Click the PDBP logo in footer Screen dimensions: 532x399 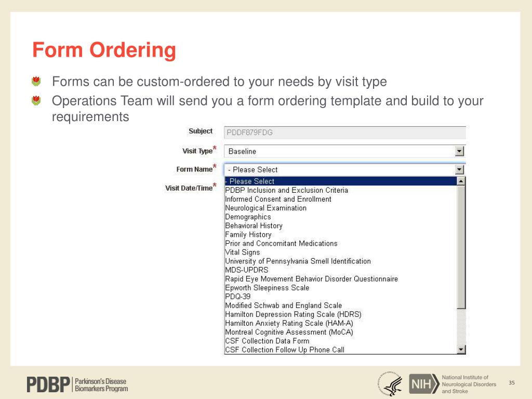[48, 385]
